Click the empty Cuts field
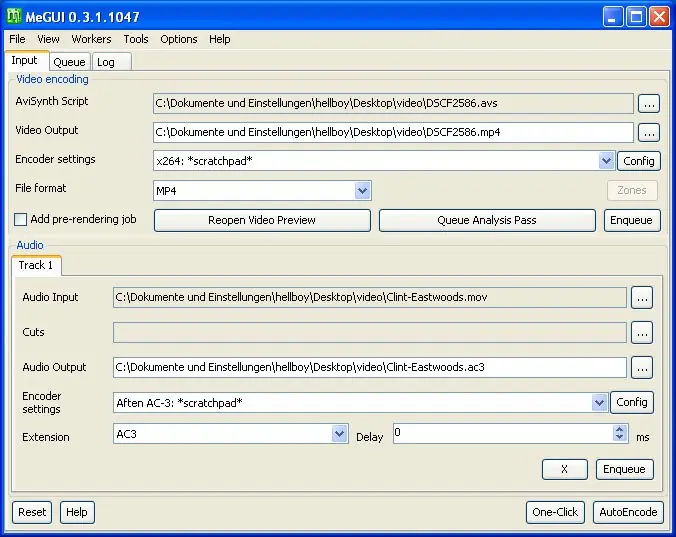The height and width of the screenshot is (537, 676). point(370,332)
